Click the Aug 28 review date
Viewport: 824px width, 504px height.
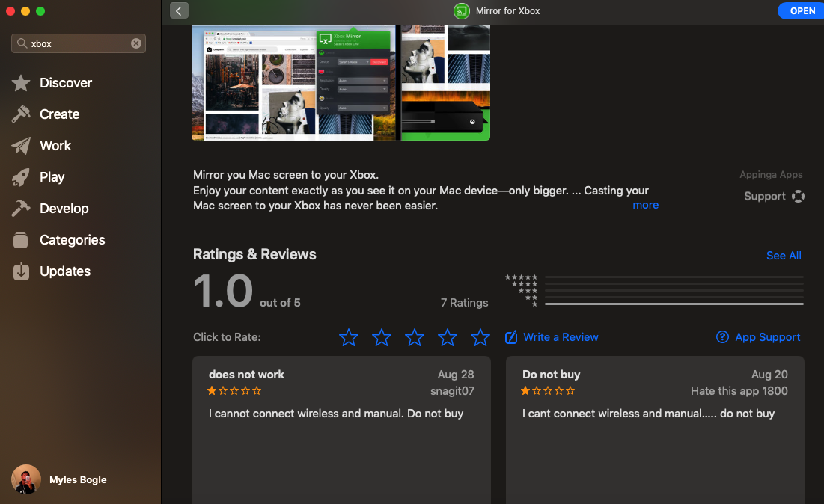pos(456,375)
